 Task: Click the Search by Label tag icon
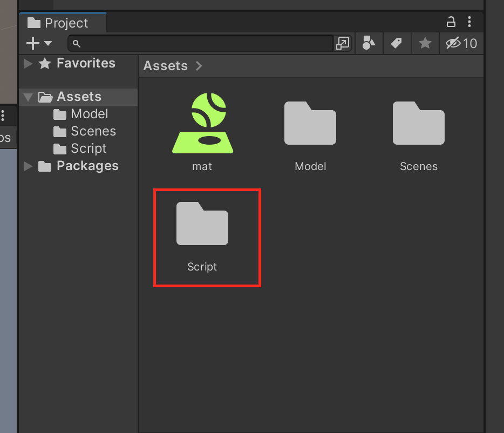[397, 43]
